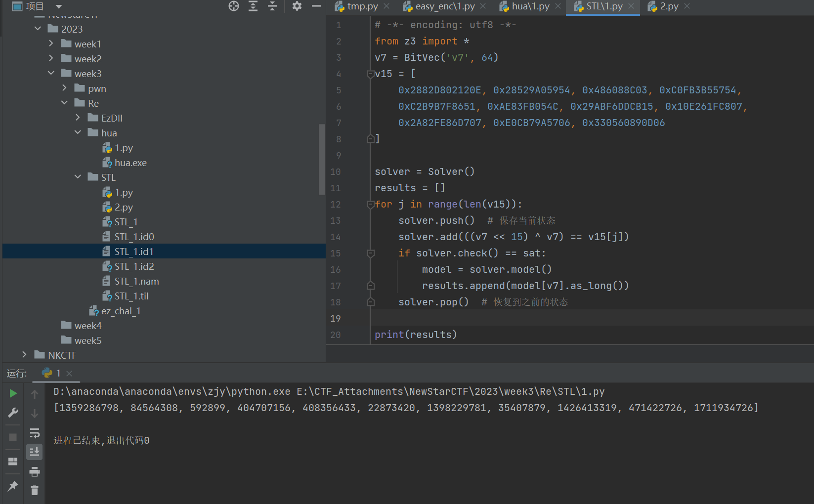Rerun the script with green play icon
This screenshot has width=814, height=504.
[x=13, y=393]
